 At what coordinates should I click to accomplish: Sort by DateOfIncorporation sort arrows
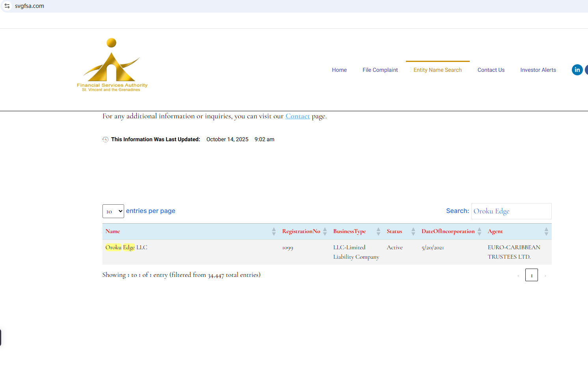(x=479, y=232)
